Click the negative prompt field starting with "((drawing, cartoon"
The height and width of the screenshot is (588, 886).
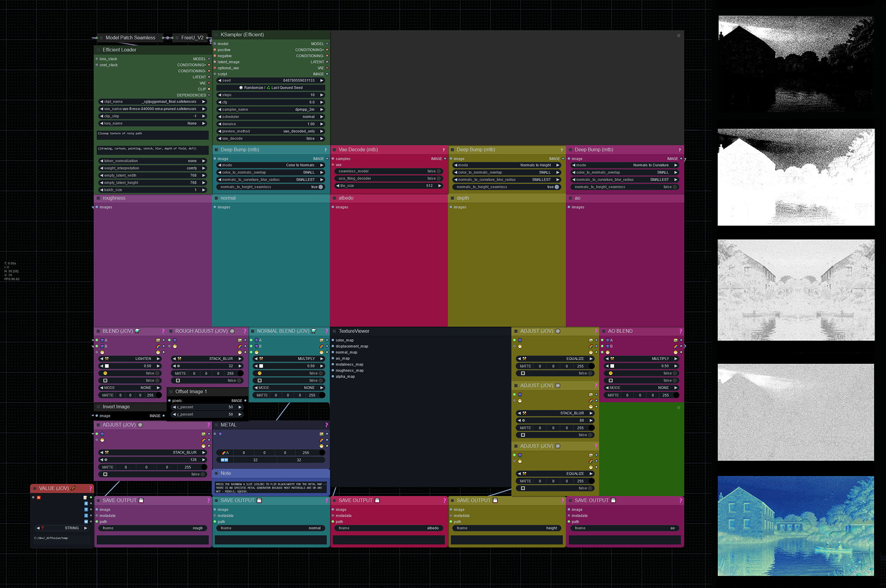pyautogui.click(x=153, y=150)
